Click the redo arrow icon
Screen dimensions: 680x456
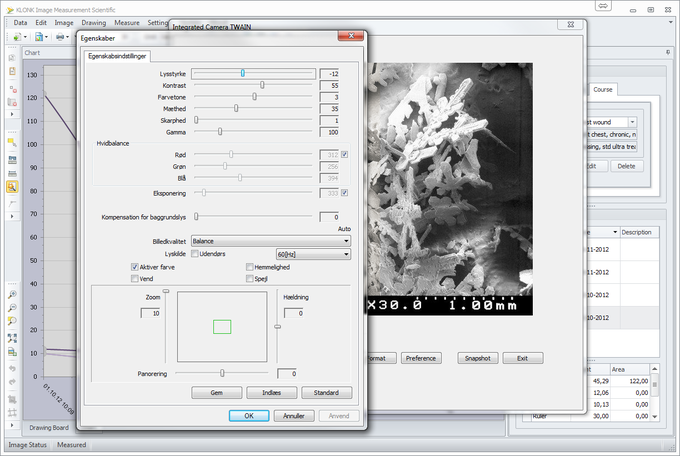click(12, 382)
